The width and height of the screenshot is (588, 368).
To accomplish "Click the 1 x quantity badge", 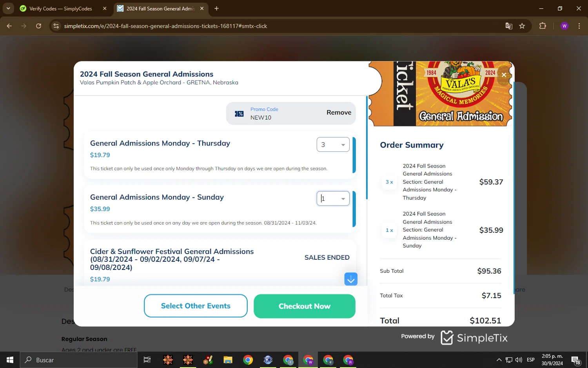I will click(389, 230).
